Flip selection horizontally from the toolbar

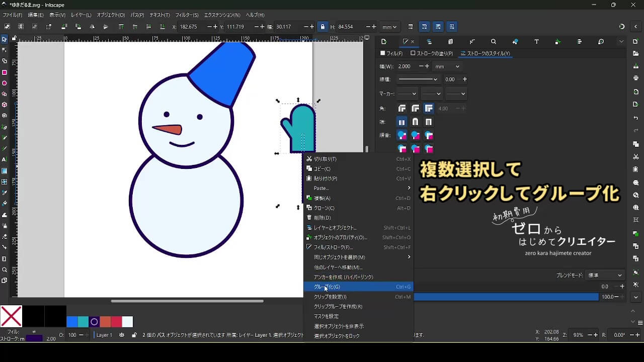92,27
